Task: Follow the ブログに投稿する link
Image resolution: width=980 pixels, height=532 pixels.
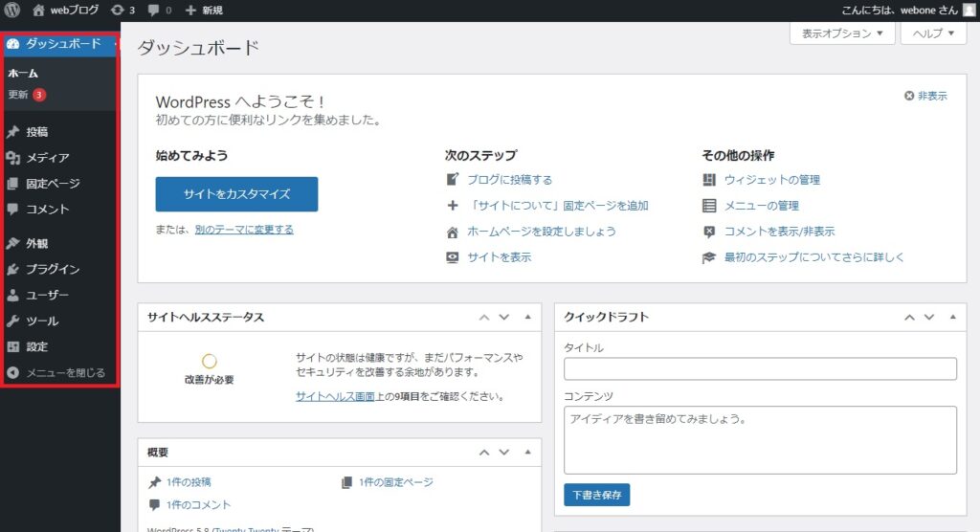Action: click(x=509, y=180)
